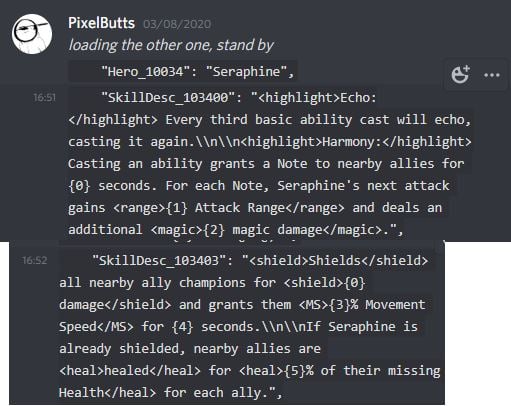Viewport: 511px width, 406px height.
Task: Click the 16:52 message timestamp
Action: [x=35, y=260]
